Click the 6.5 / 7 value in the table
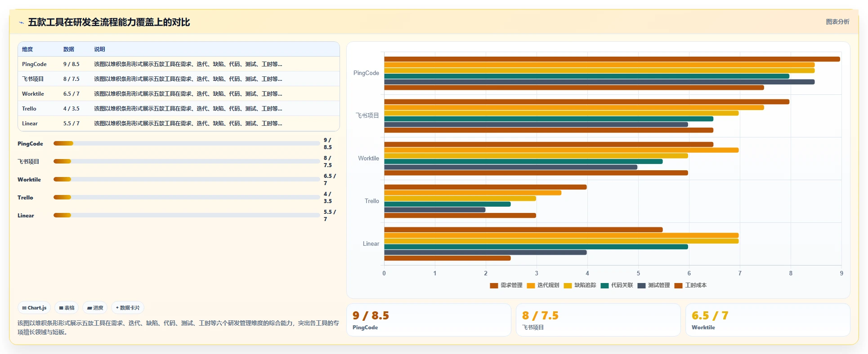 tap(71, 94)
